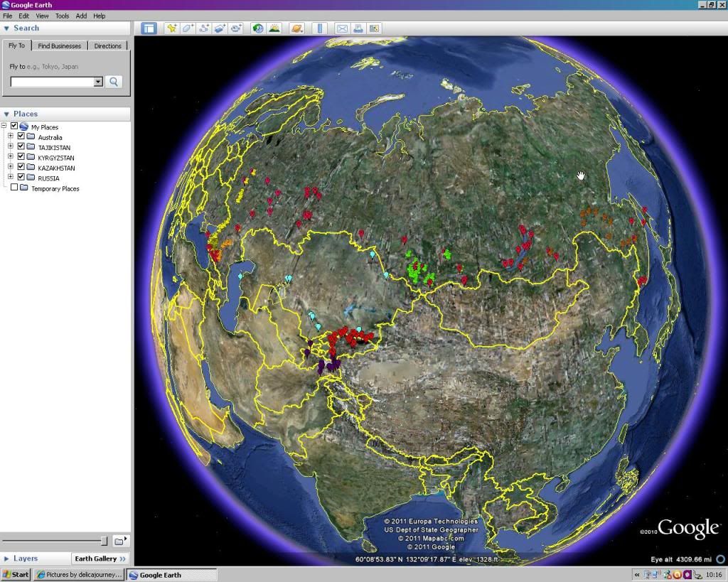Expand the TAJIKISTAN folder
This screenshot has height=582, width=728.
[11, 146]
